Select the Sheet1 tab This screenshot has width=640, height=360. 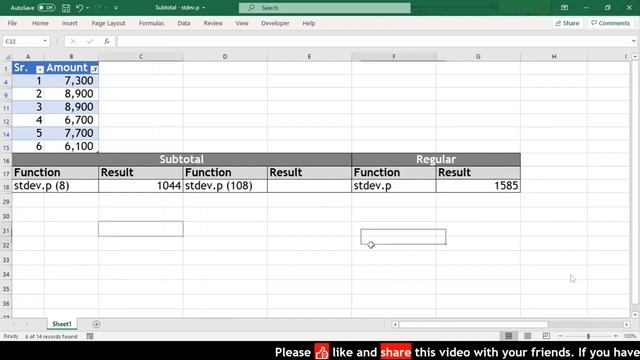tap(62, 324)
